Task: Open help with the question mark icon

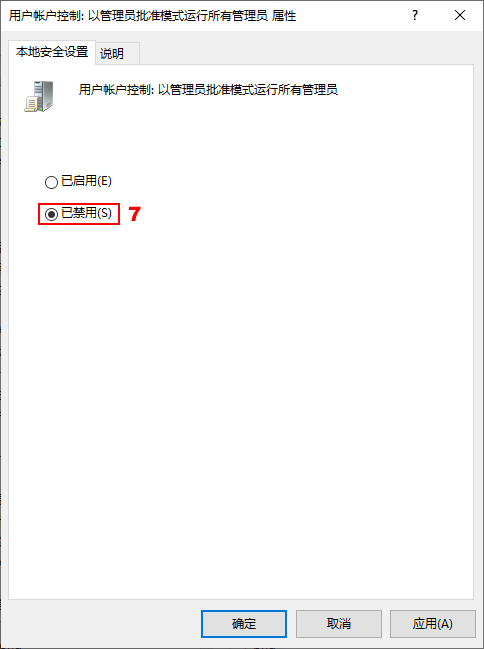Action: 415,15
